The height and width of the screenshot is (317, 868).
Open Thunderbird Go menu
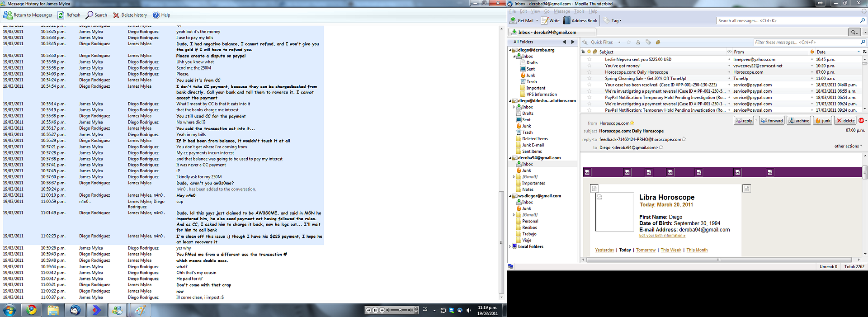coord(547,11)
